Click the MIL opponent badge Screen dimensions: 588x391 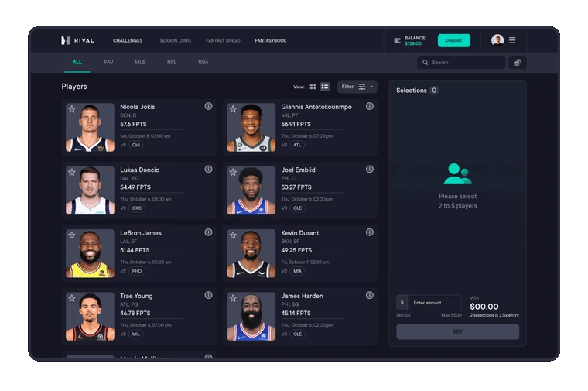tap(136, 334)
